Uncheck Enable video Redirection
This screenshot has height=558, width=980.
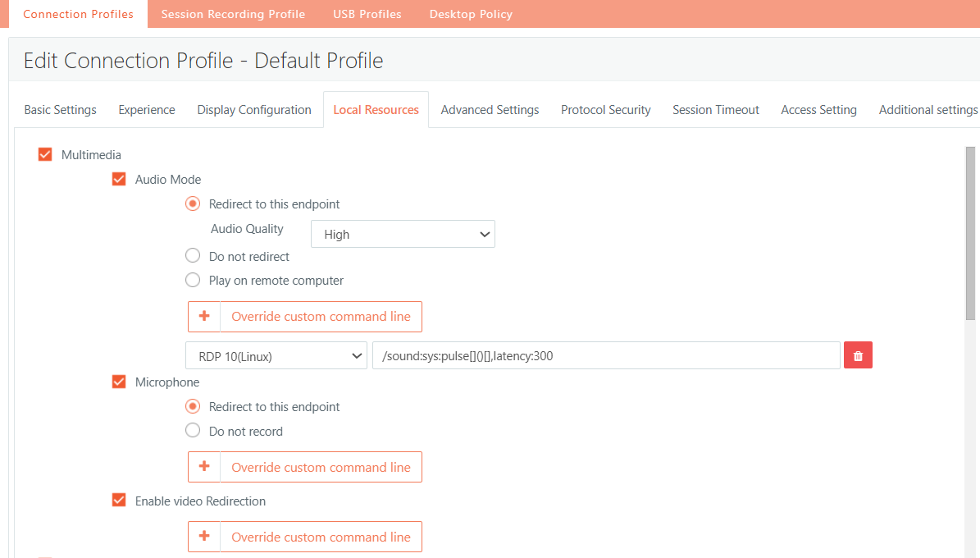(119, 501)
